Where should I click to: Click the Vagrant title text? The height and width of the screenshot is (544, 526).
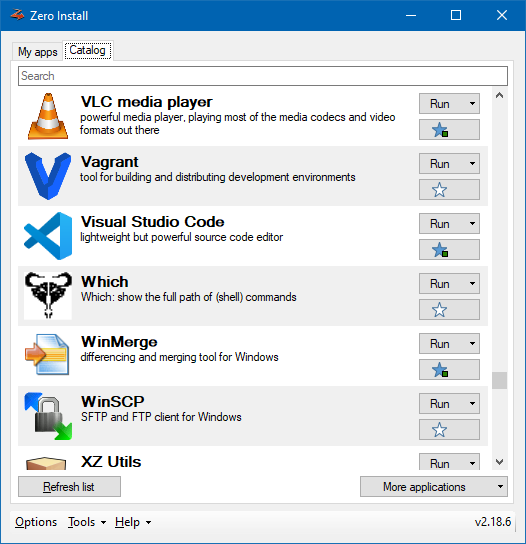[x=109, y=162]
